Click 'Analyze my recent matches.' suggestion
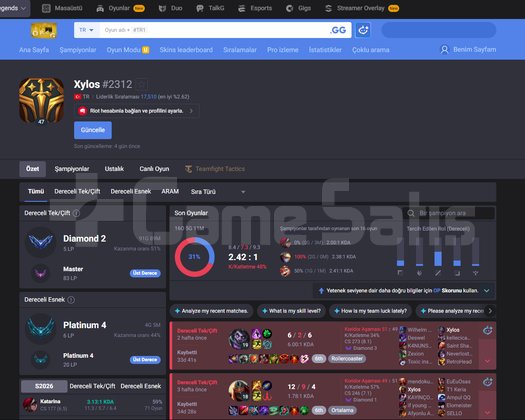 211,311
